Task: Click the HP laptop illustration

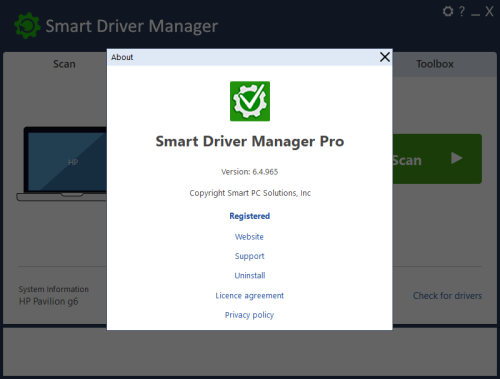Action: pyautogui.click(x=62, y=164)
